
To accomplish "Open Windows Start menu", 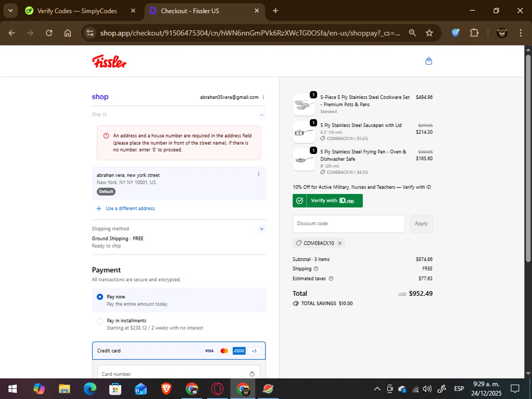I will 12,389.
